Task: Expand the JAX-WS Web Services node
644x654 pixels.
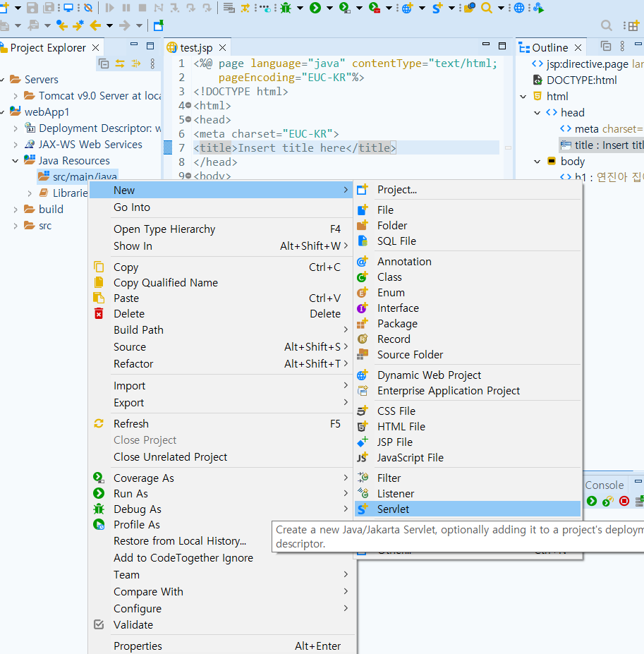Action: click(x=16, y=145)
